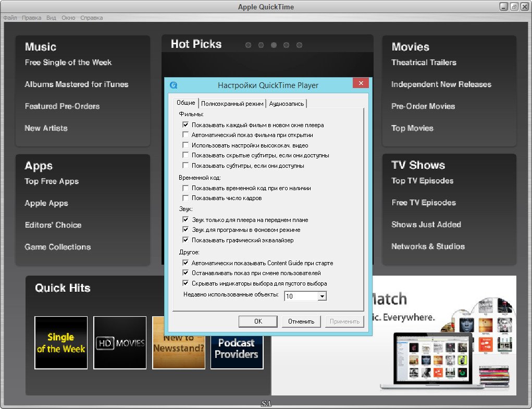Open Pre-Order Movies link
532x409 pixels.
click(423, 106)
